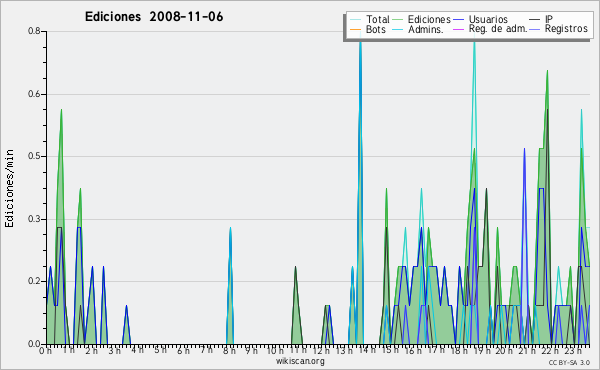Click the '4 h' x-axis label
The width and height of the screenshot is (600, 370).
[137, 350]
